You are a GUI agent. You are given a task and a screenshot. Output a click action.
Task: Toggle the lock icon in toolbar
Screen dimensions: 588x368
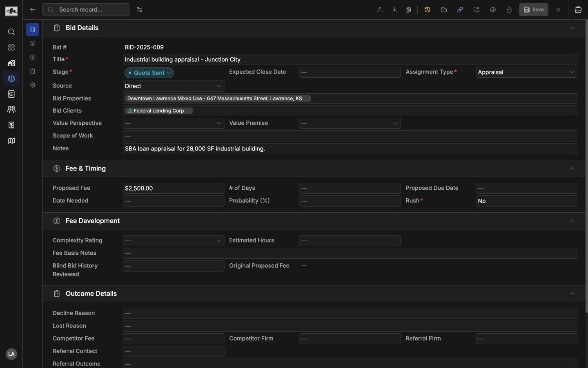click(510, 10)
